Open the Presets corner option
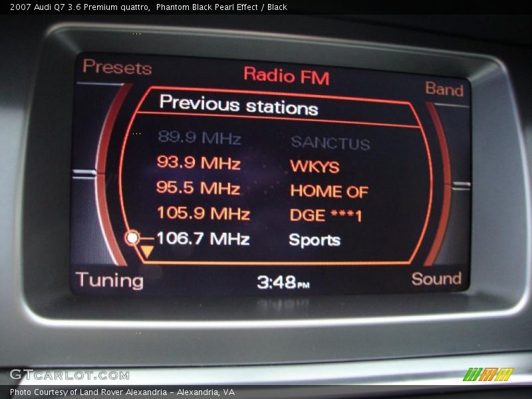 (x=117, y=67)
